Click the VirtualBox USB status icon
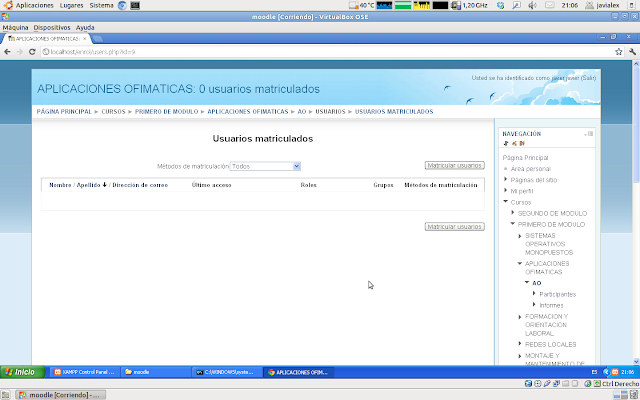Image resolution: width=640 pixels, height=400 pixels. (x=547, y=384)
